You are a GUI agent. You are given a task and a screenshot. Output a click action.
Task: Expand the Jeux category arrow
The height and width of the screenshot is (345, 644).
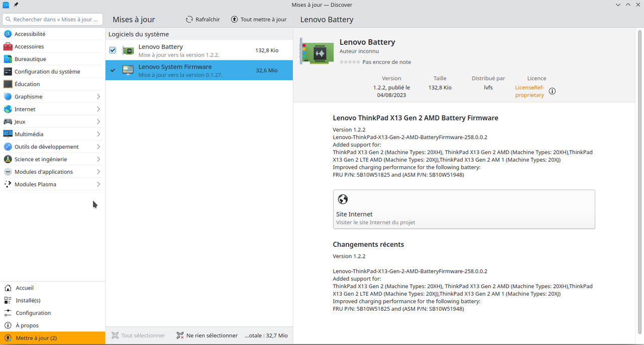pos(98,122)
